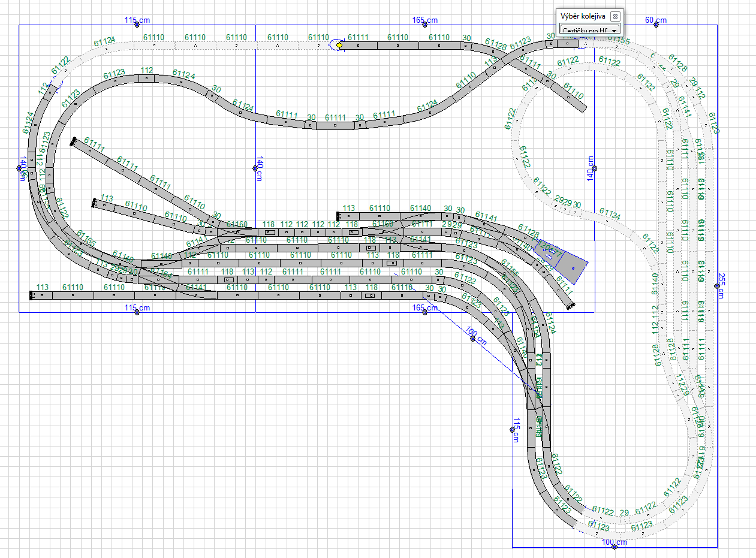Pick the bottom edge 115 cm dimension handle
Image resolution: width=756 pixels, height=558 pixels.
coord(137,312)
